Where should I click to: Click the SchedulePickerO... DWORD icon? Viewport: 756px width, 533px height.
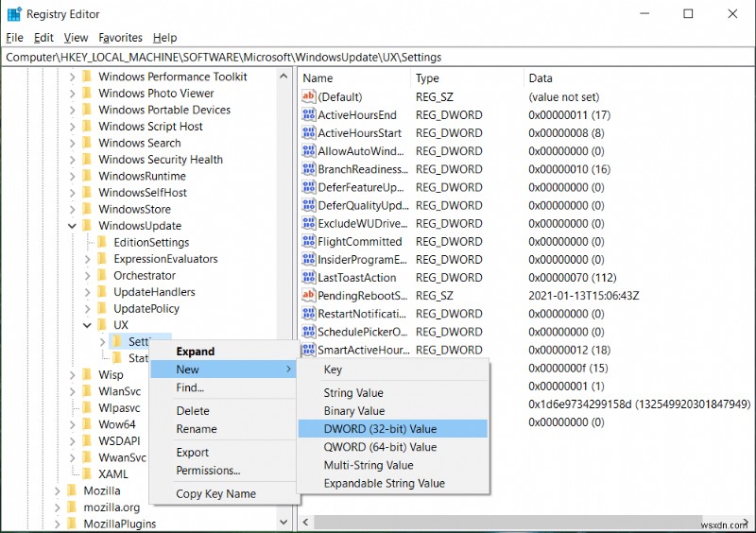pos(309,332)
